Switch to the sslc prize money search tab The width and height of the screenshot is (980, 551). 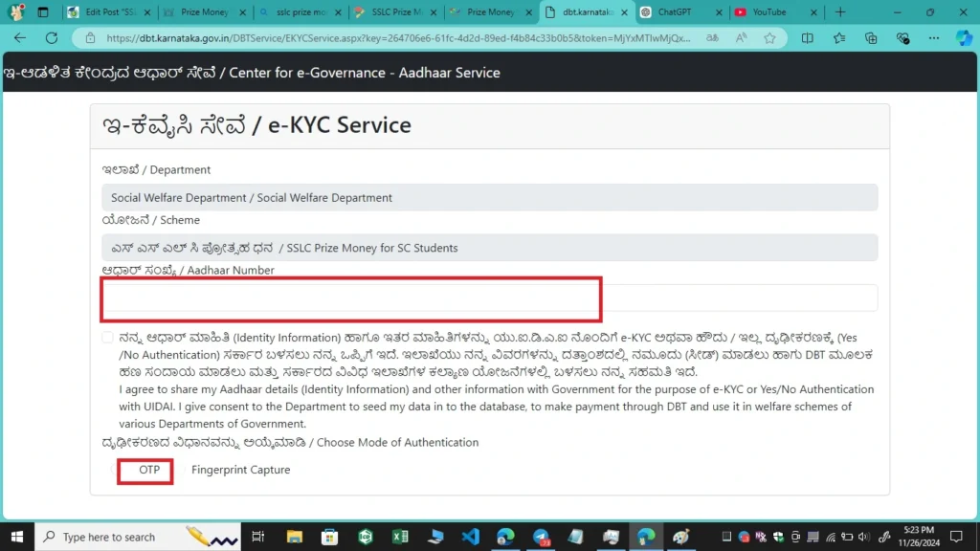click(x=300, y=11)
